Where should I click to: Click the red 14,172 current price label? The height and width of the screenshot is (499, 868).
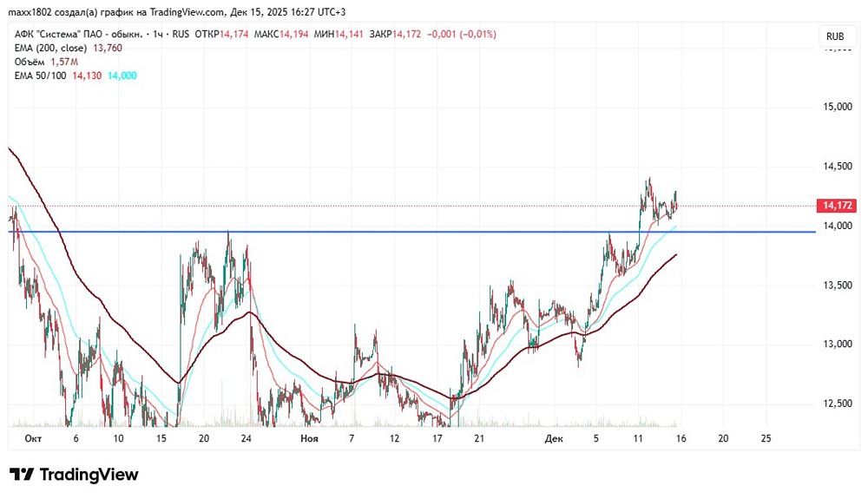[x=837, y=206]
